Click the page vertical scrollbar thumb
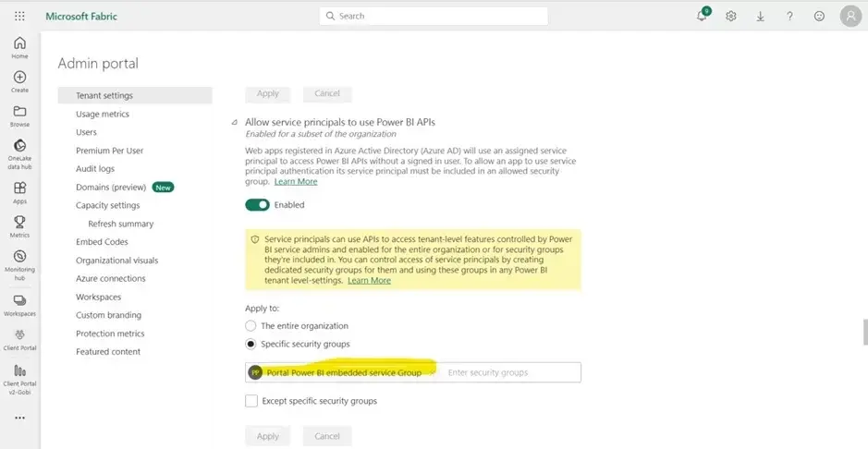The height and width of the screenshot is (449, 868). click(x=865, y=332)
